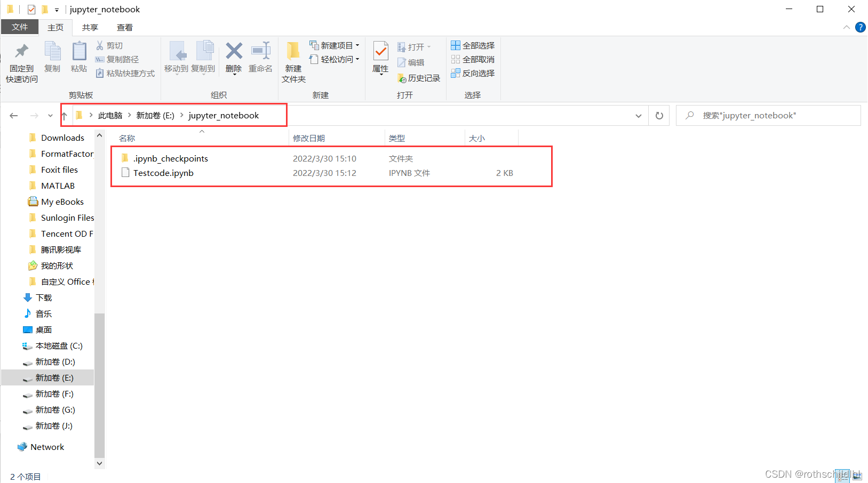The width and height of the screenshot is (868, 483).
Task: Click the Paste clipboard icon
Action: pyautogui.click(x=79, y=57)
